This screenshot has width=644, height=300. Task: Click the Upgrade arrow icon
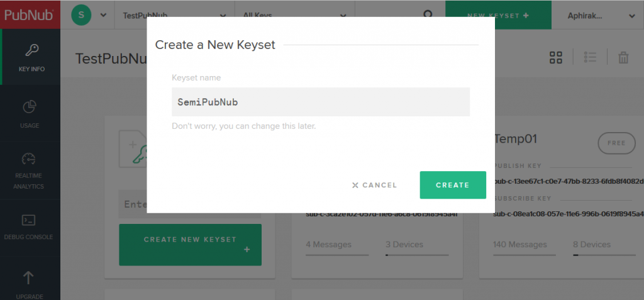click(30, 278)
